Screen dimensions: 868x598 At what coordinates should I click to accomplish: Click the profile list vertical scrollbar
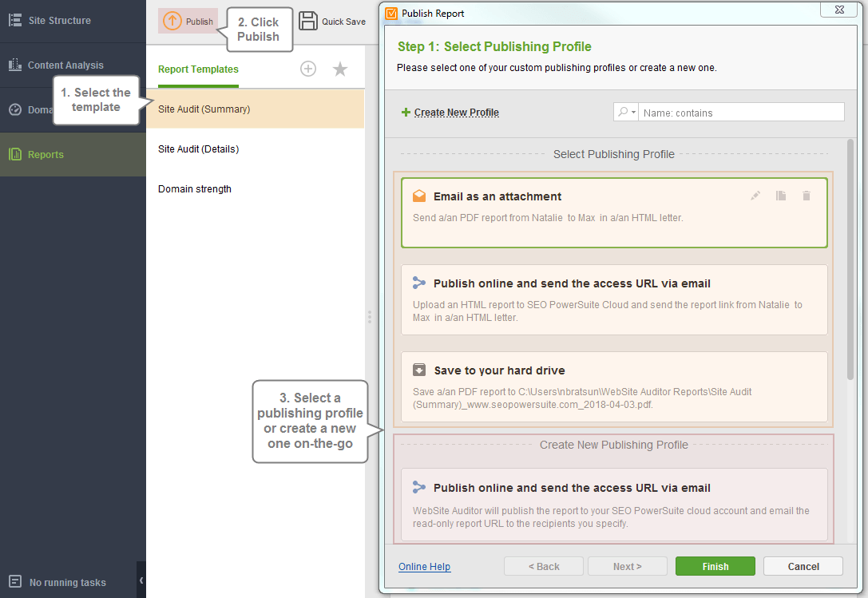(x=850, y=260)
